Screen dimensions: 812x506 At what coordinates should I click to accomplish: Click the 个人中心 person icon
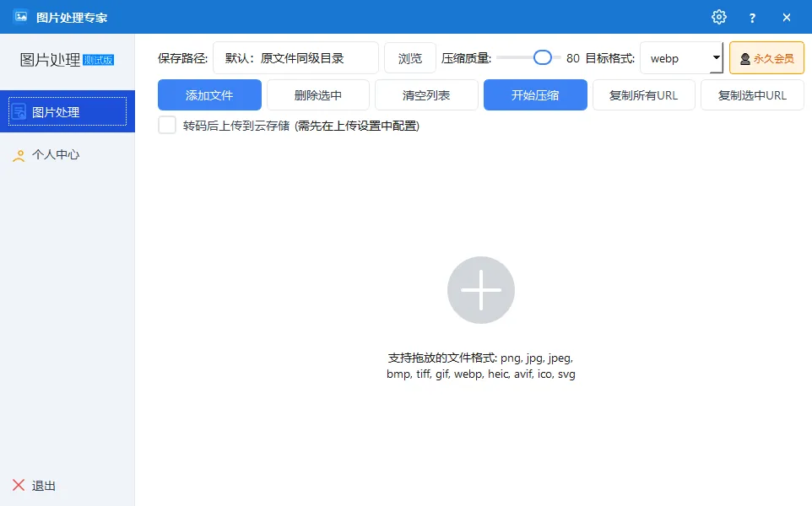pos(19,155)
